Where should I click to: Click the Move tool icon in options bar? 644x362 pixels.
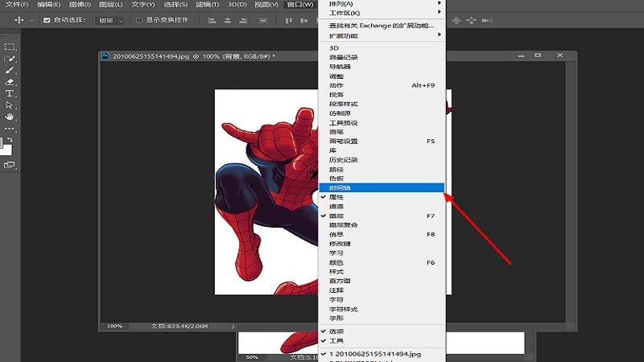point(19,20)
